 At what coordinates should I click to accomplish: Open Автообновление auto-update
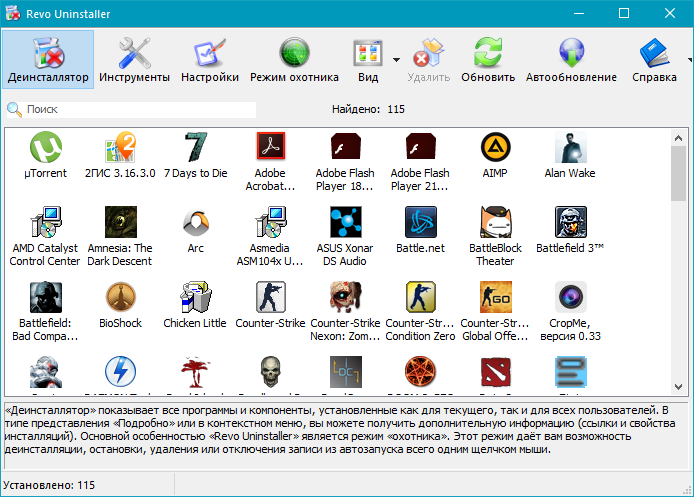pyautogui.click(x=571, y=59)
